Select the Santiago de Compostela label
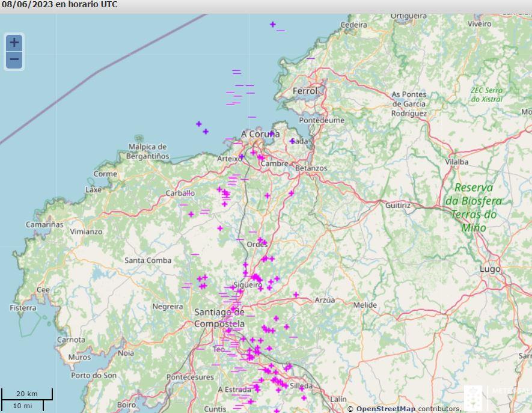 pos(219,318)
